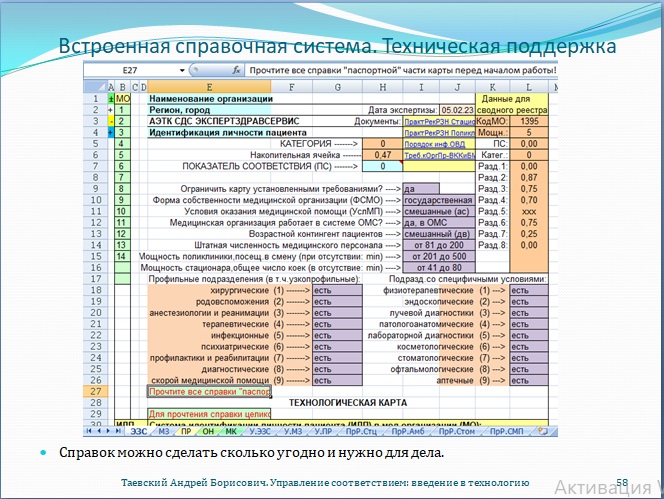The width and height of the screenshot is (664, 499).
Task: Click the Select All corner triangle
Action: [x=96, y=87]
